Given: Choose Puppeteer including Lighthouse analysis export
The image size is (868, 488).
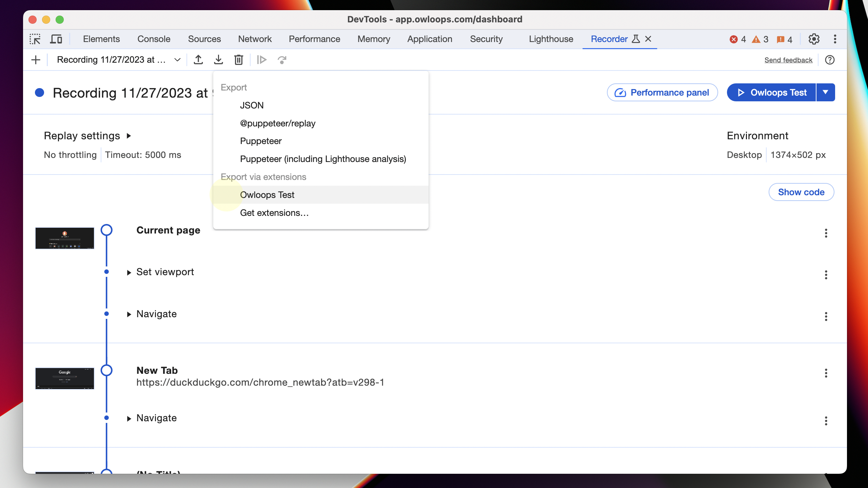Looking at the screenshot, I should click(x=321, y=159).
